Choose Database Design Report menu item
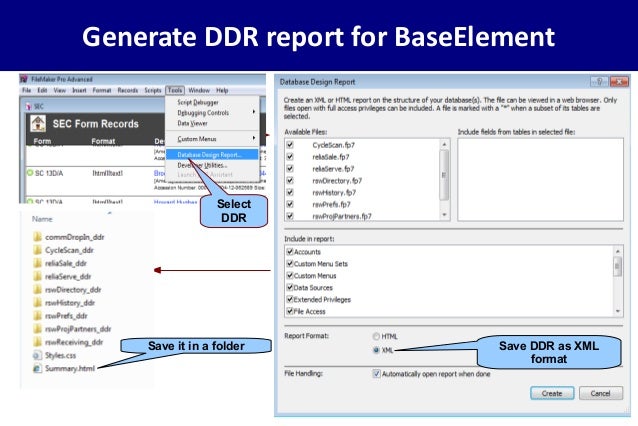 click(212, 155)
